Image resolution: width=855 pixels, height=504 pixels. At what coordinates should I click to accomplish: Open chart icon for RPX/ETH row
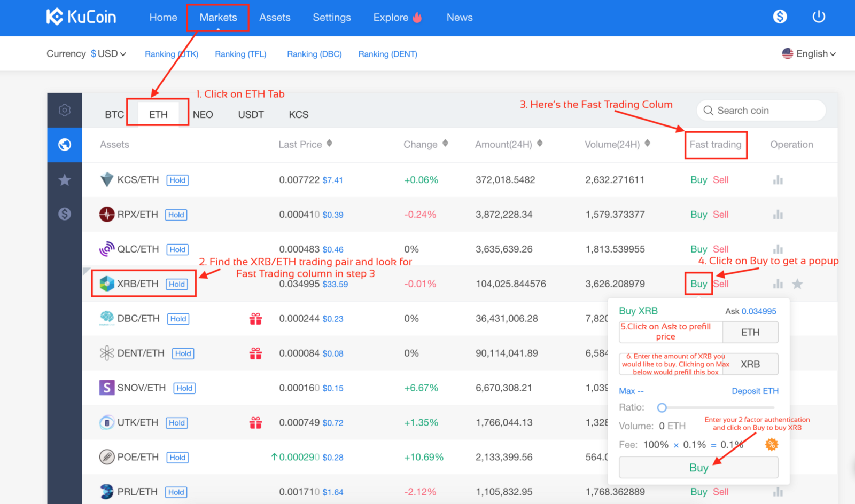(x=778, y=215)
